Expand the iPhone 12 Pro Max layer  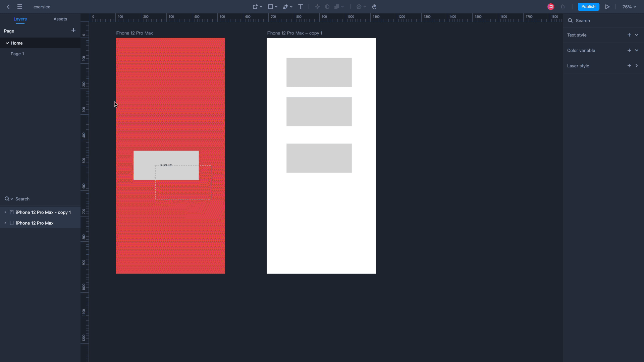pyautogui.click(x=5, y=223)
